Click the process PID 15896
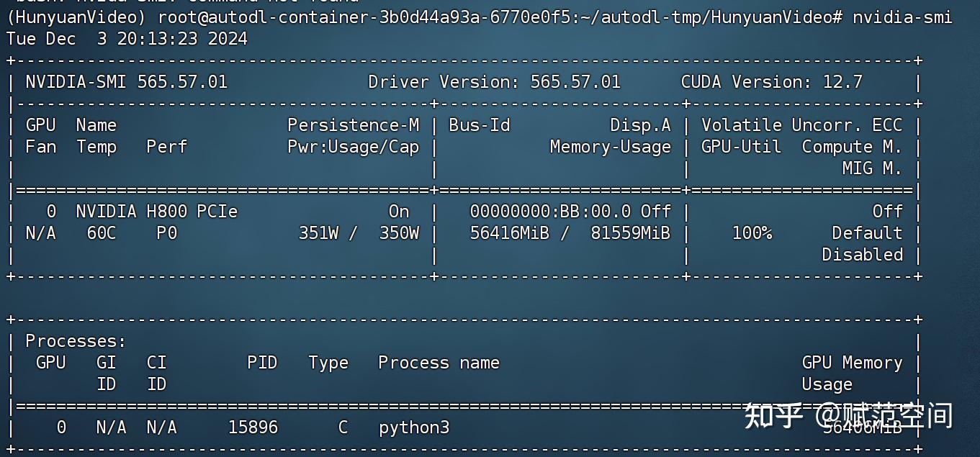Screen dimensions: 980x457 pyautogui.click(x=253, y=427)
